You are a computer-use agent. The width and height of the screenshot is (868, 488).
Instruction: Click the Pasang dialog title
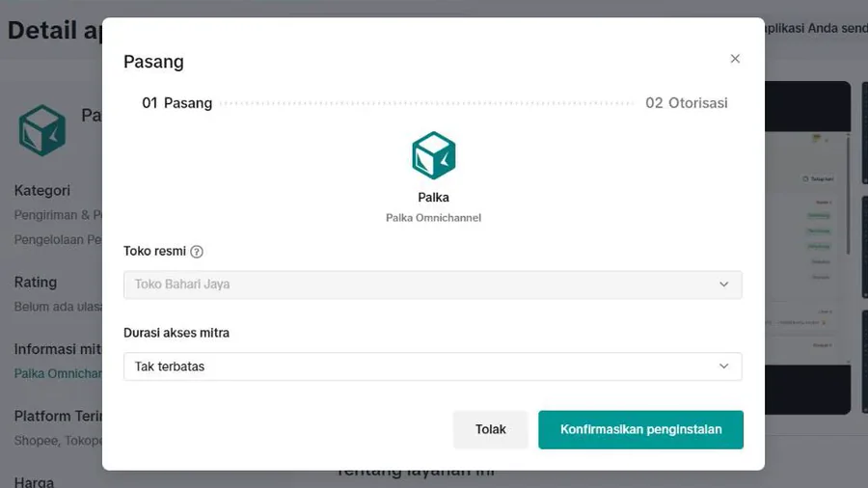[153, 62]
